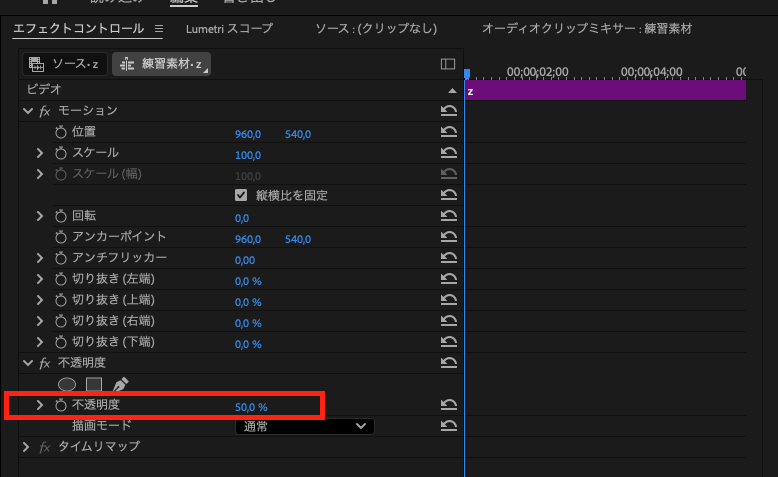This screenshot has height=477, width=778.
Task: Toggle the モーション fx effect on/off
Action: tap(45, 111)
